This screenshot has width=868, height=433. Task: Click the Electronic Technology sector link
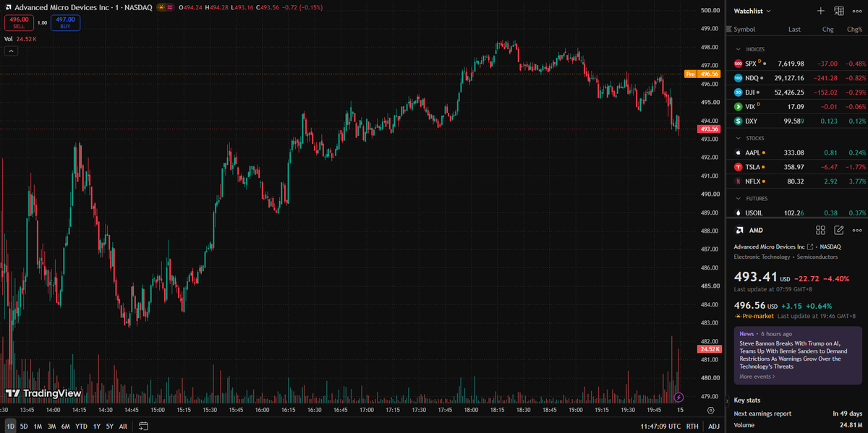pyautogui.click(x=762, y=257)
